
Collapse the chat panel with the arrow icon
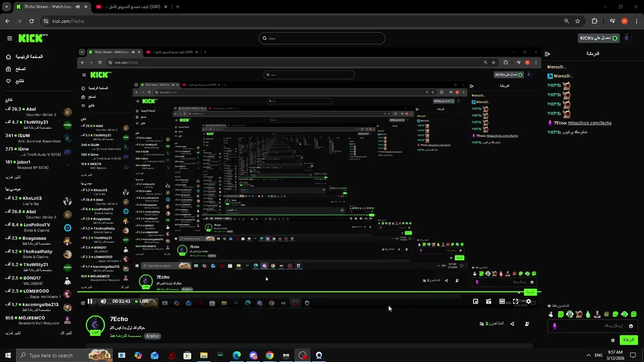[x=547, y=54]
